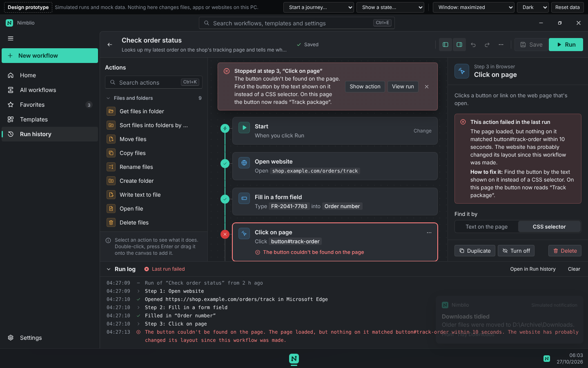This screenshot has height=368, width=588.
Task: Open Settings
Action: pos(50,338)
